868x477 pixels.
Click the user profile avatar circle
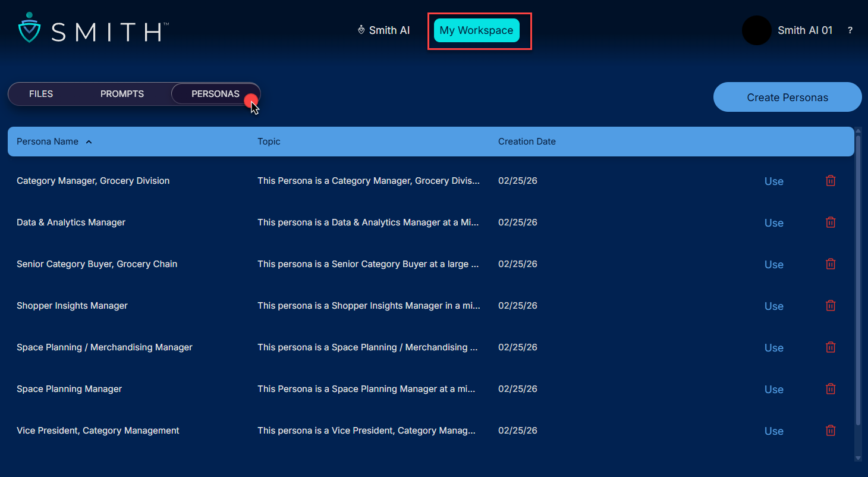coord(756,30)
